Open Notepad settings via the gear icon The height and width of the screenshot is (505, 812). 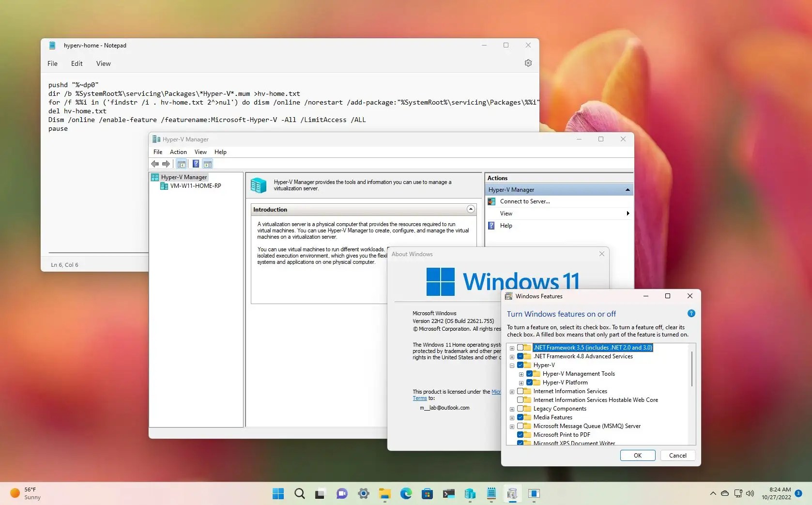click(x=528, y=63)
